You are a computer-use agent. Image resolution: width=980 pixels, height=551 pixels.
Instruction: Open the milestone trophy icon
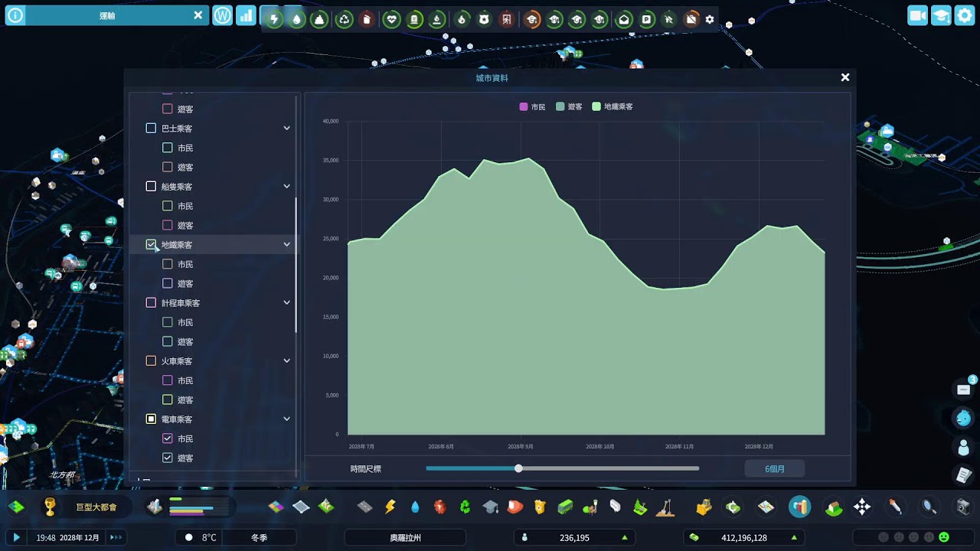[50, 507]
